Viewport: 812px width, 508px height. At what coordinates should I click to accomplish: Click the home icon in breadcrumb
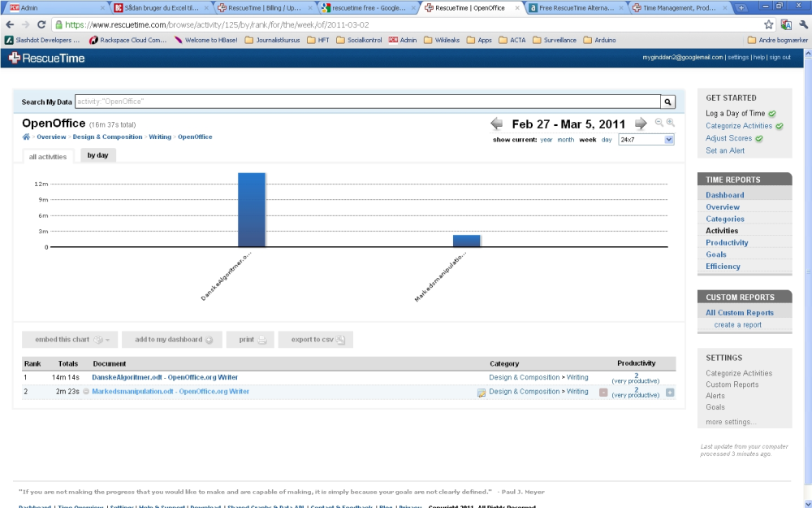pyautogui.click(x=26, y=137)
